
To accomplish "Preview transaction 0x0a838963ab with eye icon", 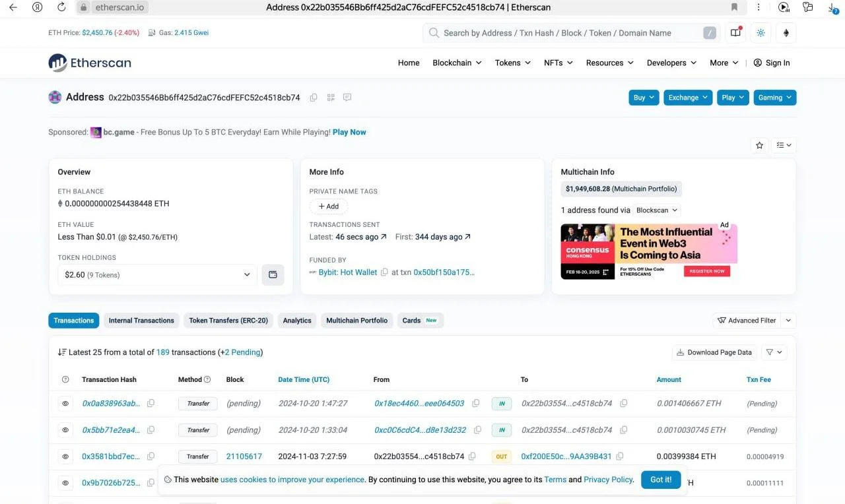I will [x=65, y=403].
